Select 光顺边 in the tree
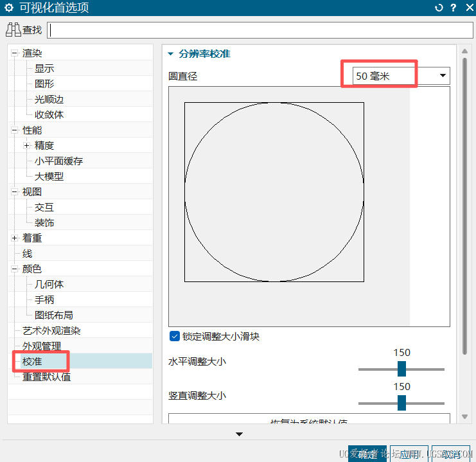 [x=49, y=100]
